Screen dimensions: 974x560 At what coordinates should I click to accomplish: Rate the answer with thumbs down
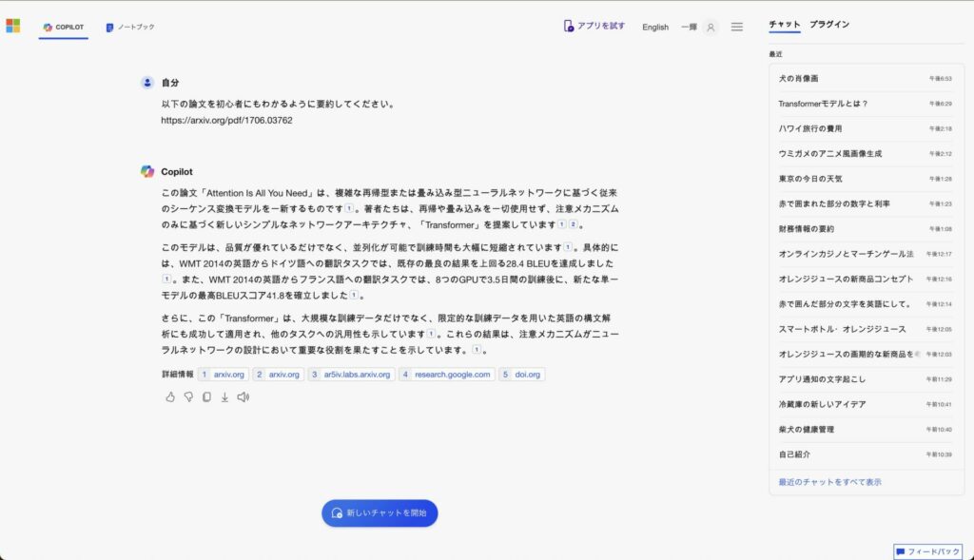[x=189, y=397]
